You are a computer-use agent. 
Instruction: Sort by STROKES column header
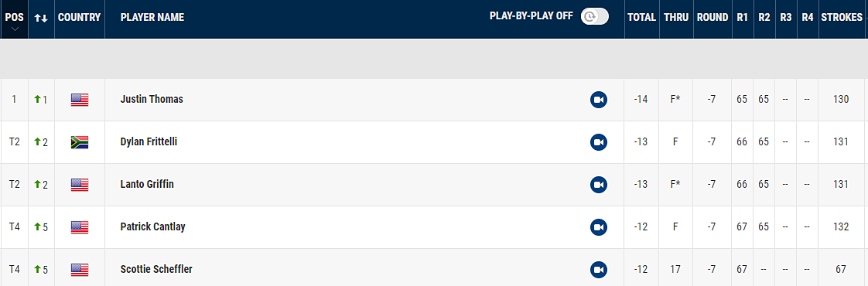click(842, 18)
